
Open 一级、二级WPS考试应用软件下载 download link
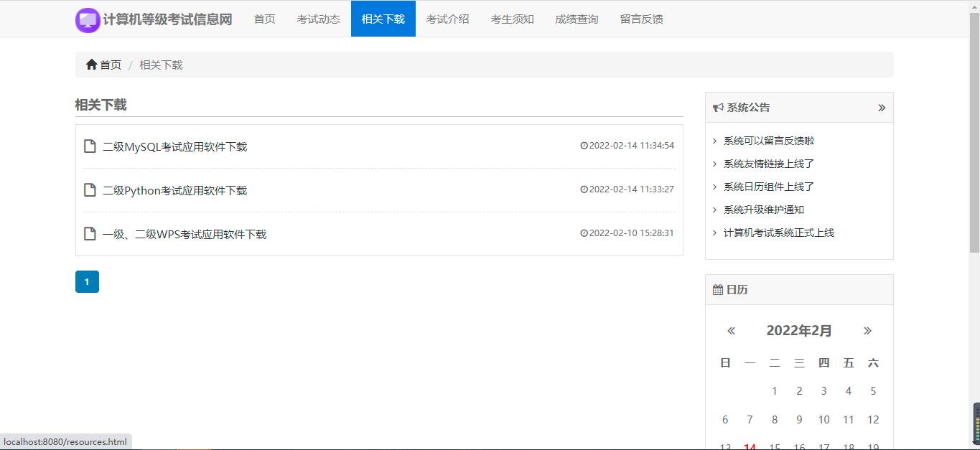(185, 235)
